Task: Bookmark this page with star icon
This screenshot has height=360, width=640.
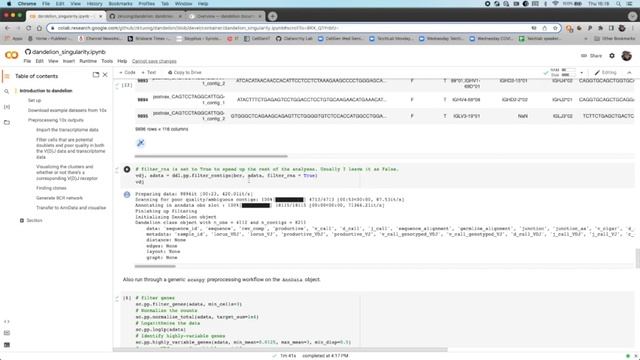Action: (x=555, y=28)
